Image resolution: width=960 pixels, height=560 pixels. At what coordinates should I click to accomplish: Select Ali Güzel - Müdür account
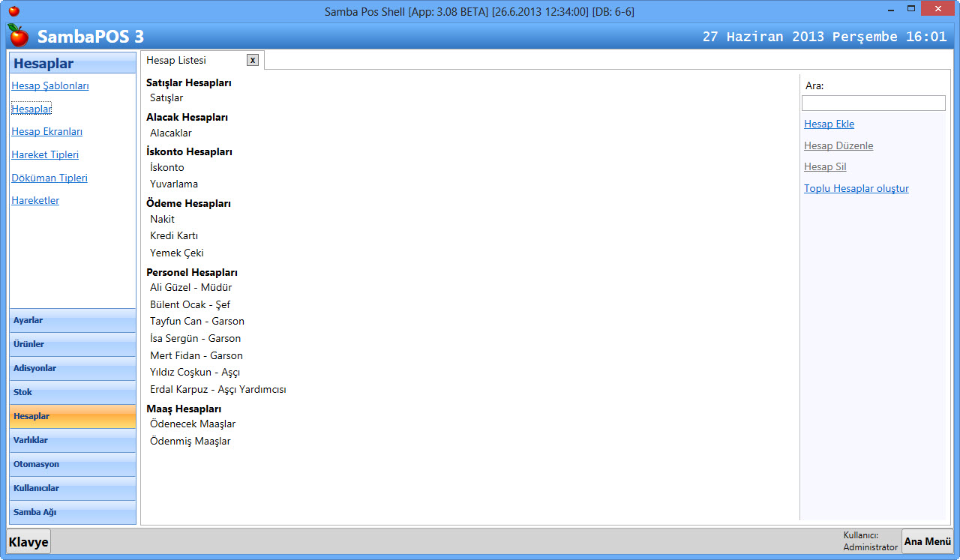pyautogui.click(x=191, y=288)
